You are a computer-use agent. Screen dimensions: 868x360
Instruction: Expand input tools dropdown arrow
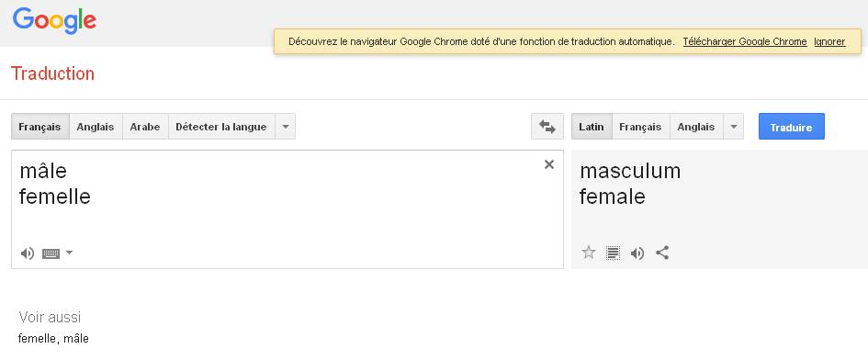[x=69, y=253]
